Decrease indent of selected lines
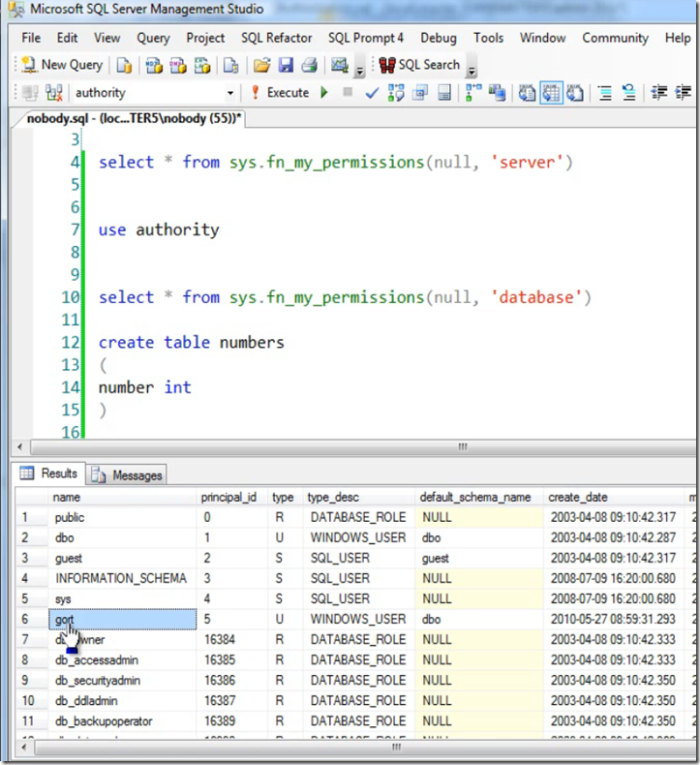Screen dimensions: 700x765 tap(659, 93)
